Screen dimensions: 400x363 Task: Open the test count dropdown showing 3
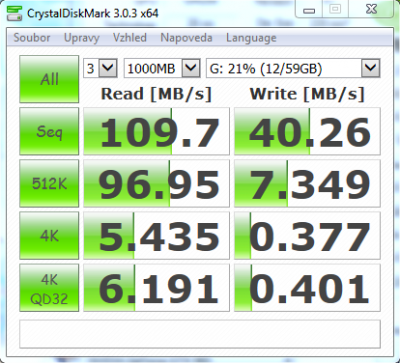[100, 68]
